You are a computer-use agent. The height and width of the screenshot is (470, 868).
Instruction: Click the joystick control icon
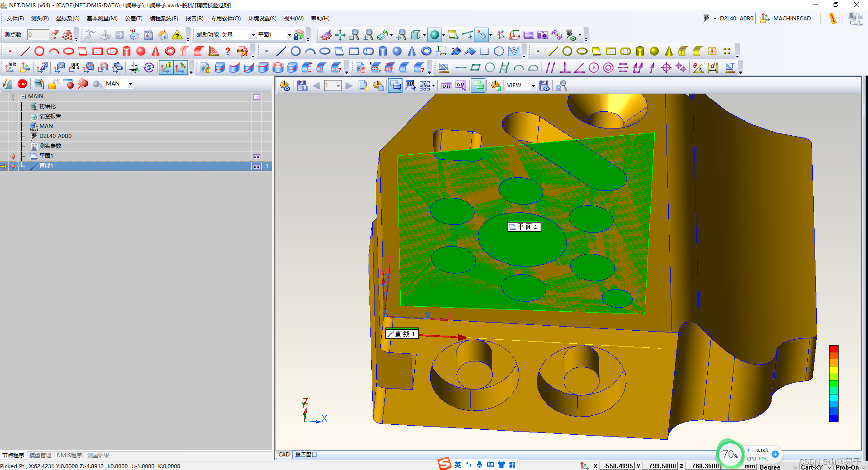(x=105, y=35)
